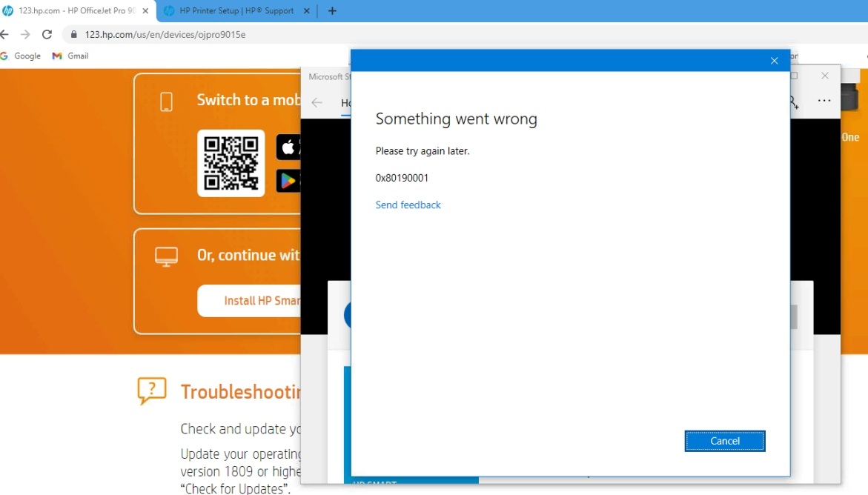868x495 pixels.
Task: Reload the current HP page
Action: [47, 35]
